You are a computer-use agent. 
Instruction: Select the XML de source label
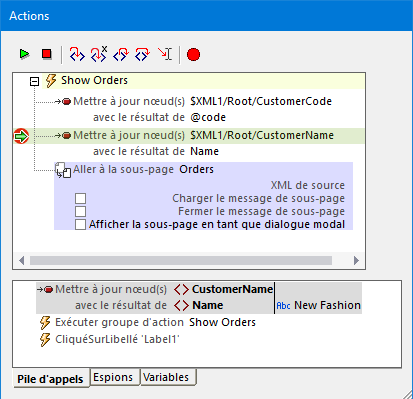[308, 185]
